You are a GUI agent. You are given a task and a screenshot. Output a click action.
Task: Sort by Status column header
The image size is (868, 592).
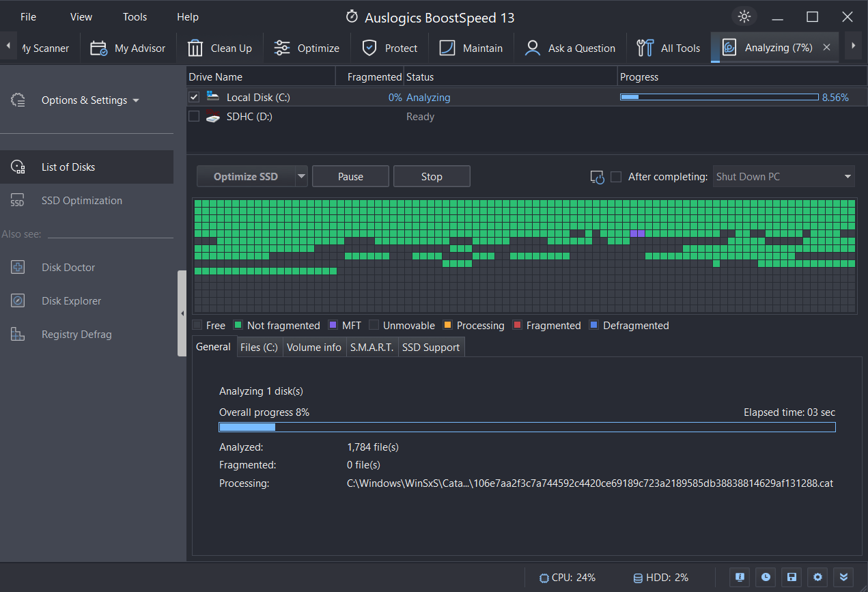coord(510,77)
